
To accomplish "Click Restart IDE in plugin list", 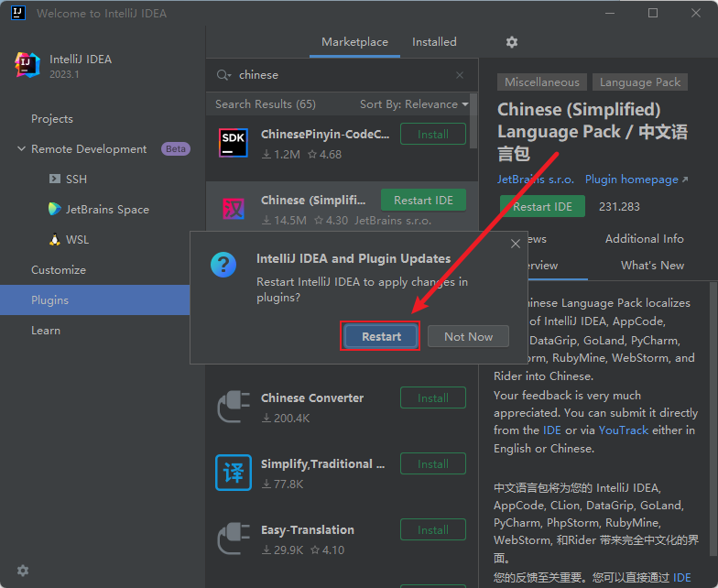I will pyautogui.click(x=423, y=200).
